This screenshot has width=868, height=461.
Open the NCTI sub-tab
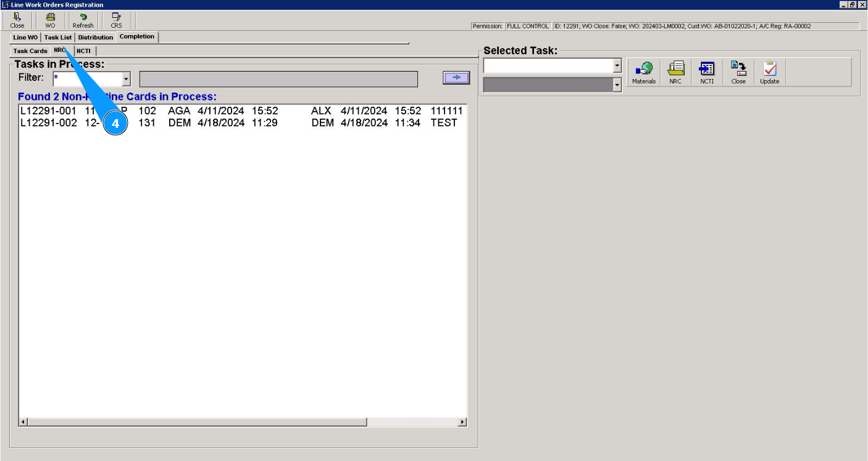click(83, 51)
